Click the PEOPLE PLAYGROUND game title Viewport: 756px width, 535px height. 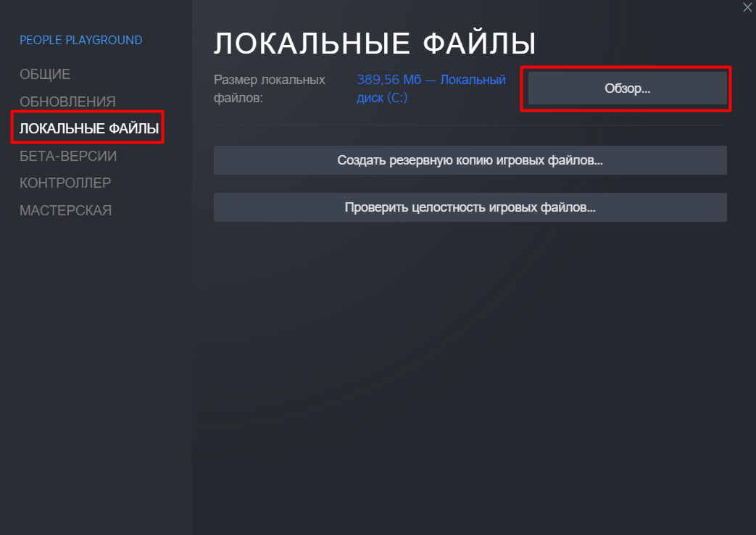click(80, 40)
